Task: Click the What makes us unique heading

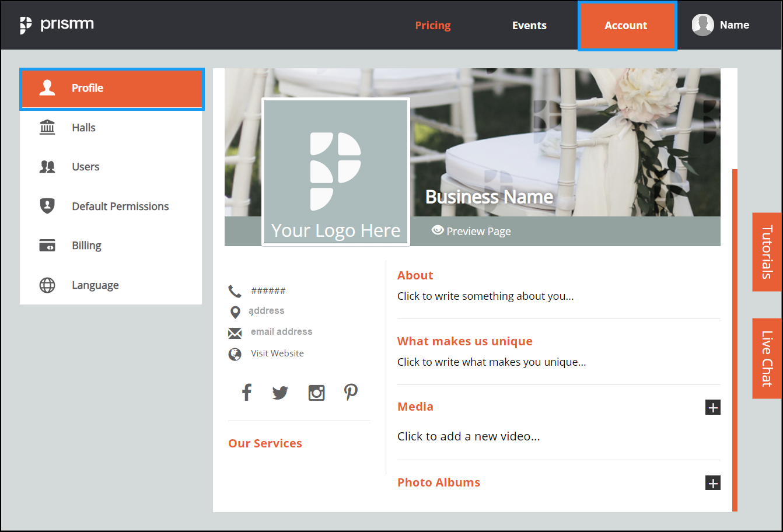Action: tap(465, 341)
